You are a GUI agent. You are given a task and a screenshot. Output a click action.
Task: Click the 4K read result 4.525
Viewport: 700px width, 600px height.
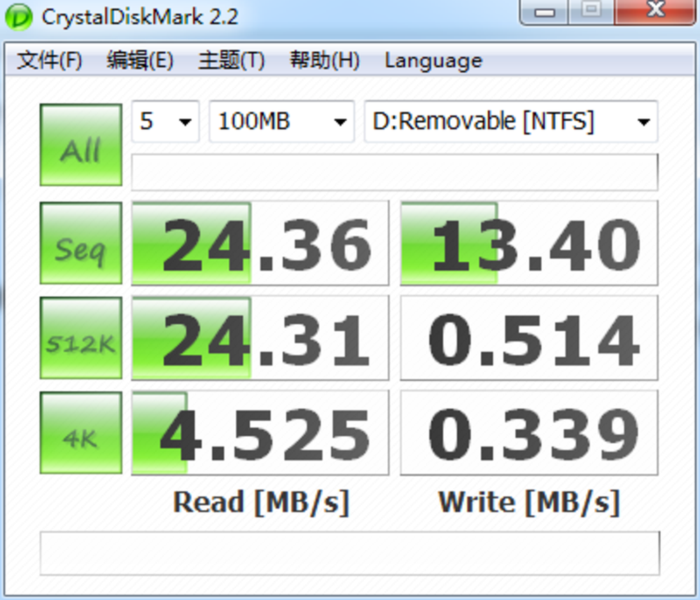click(x=260, y=433)
